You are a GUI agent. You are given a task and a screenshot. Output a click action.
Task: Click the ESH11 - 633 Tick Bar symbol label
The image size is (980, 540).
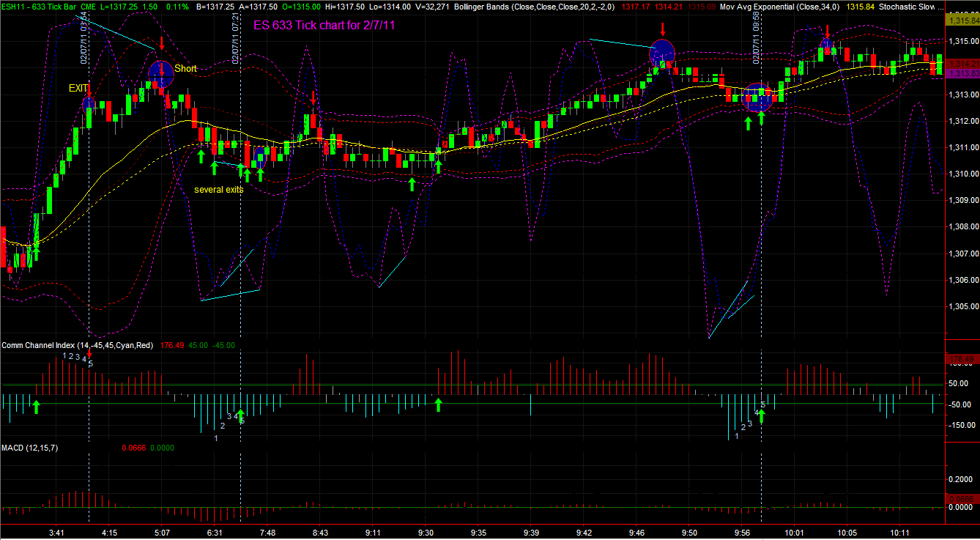point(38,6)
